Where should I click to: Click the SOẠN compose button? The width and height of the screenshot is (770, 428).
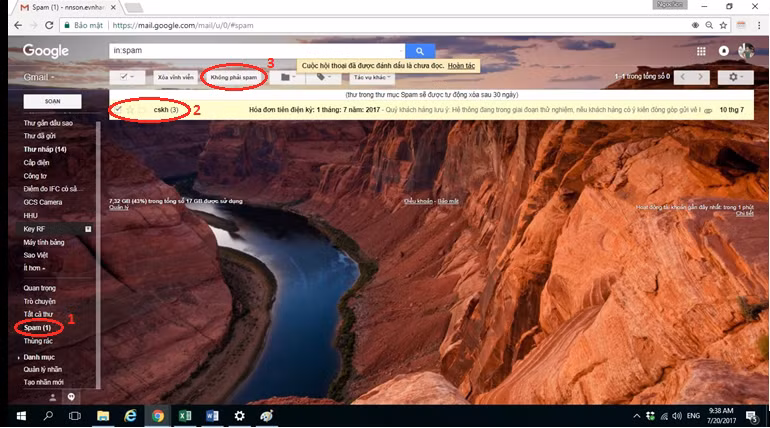(x=52, y=101)
